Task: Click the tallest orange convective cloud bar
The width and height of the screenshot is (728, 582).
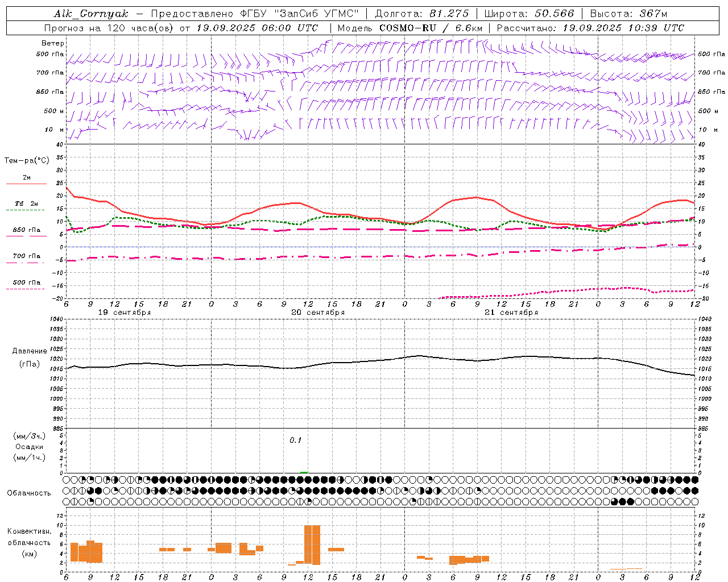Action: point(312,544)
